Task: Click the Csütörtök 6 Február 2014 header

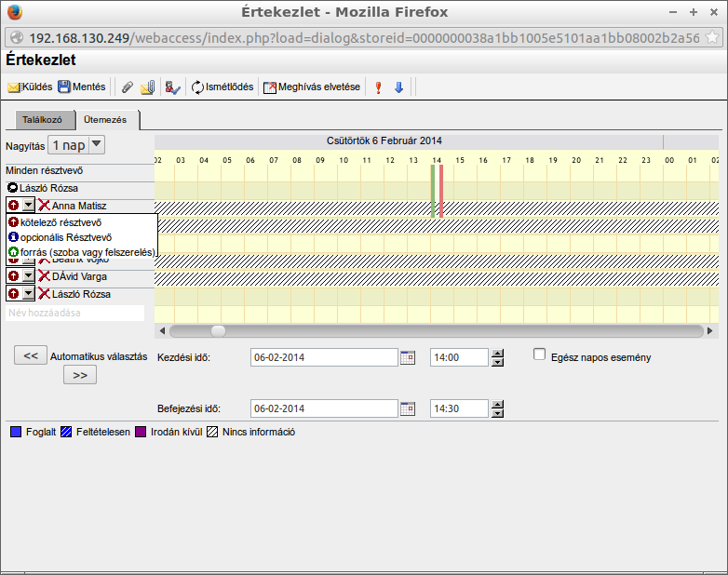Action: [384, 140]
